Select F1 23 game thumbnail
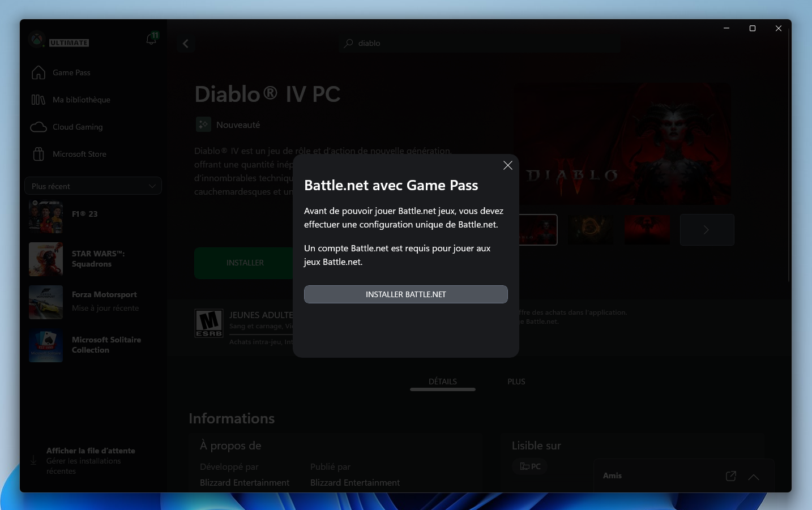The image size is (812, 510). click(x=46, y=216)
